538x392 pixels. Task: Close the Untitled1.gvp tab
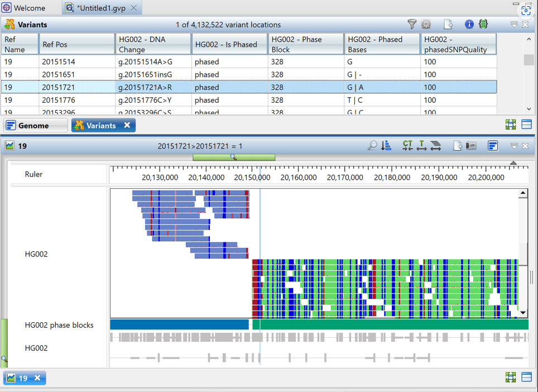[134, 8]
